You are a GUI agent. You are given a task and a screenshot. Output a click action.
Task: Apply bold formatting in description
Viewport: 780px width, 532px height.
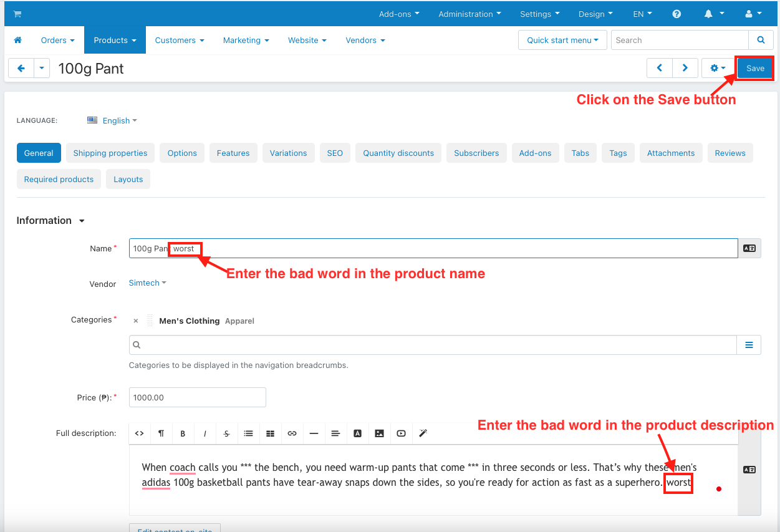[x=183, y=433]
